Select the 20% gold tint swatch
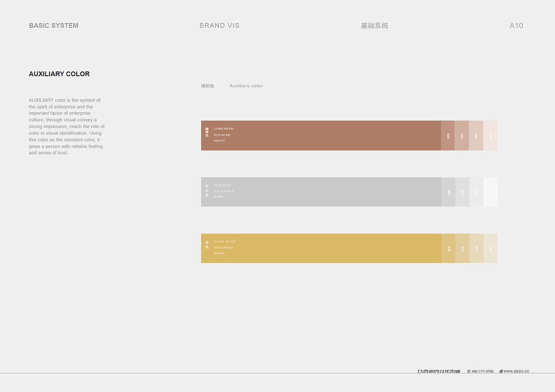This screenshot has height=392, width=555. point(490,248)
